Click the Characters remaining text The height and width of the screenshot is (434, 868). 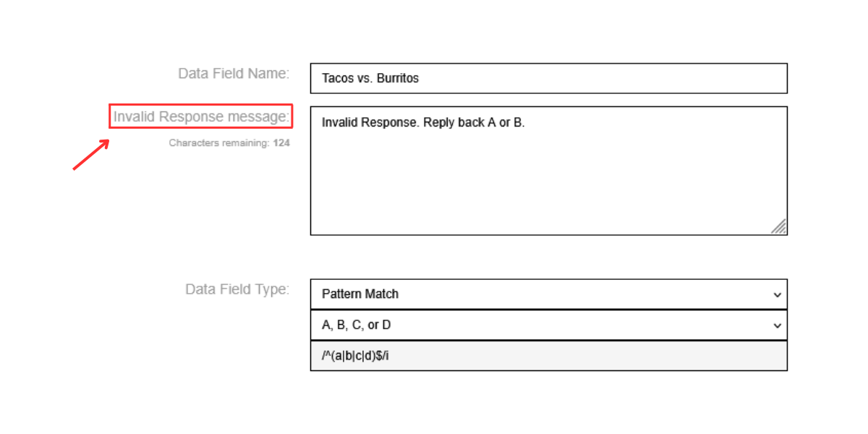[220, 143]
